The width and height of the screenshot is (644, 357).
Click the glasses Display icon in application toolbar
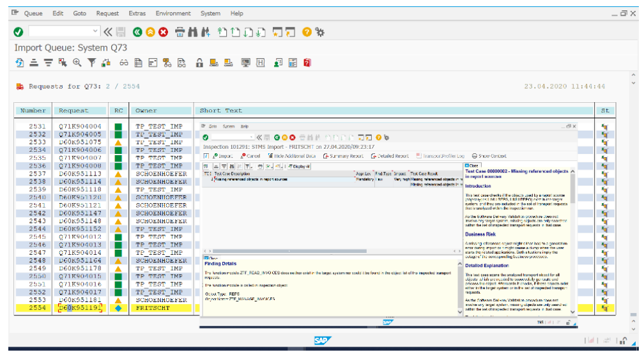pyautogui.click(x=124, y=63)
